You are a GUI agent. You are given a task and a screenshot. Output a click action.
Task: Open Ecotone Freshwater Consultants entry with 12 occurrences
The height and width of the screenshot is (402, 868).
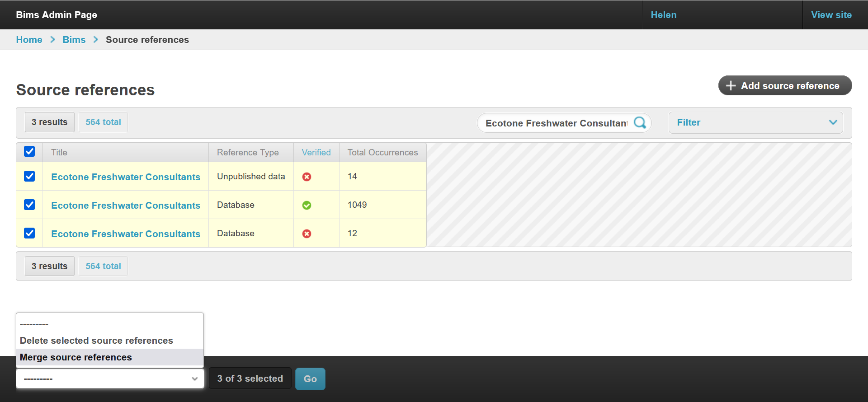[x=126, y=234]
